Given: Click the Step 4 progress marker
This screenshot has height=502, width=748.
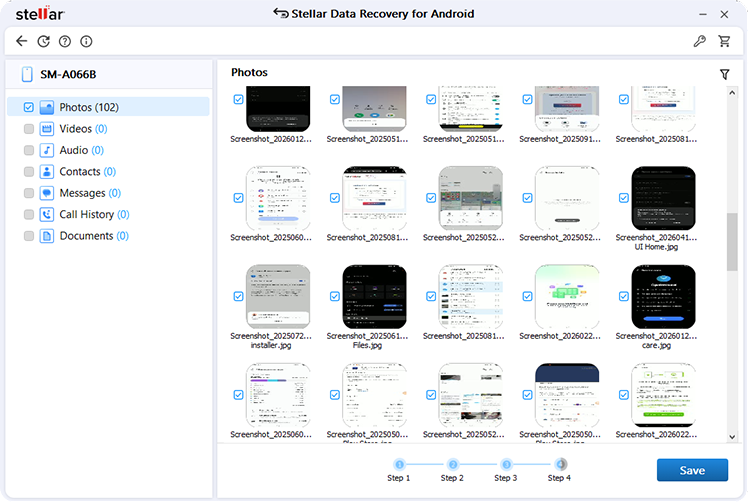Looking at the screenshot, I should (x=561, y=464).
